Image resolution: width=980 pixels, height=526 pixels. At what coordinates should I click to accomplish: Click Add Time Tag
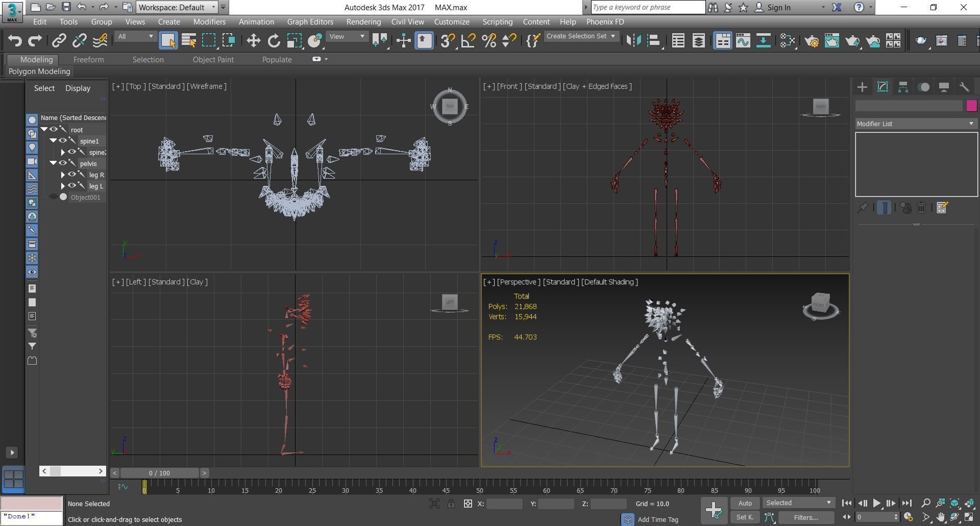click(x=658, y=519)
